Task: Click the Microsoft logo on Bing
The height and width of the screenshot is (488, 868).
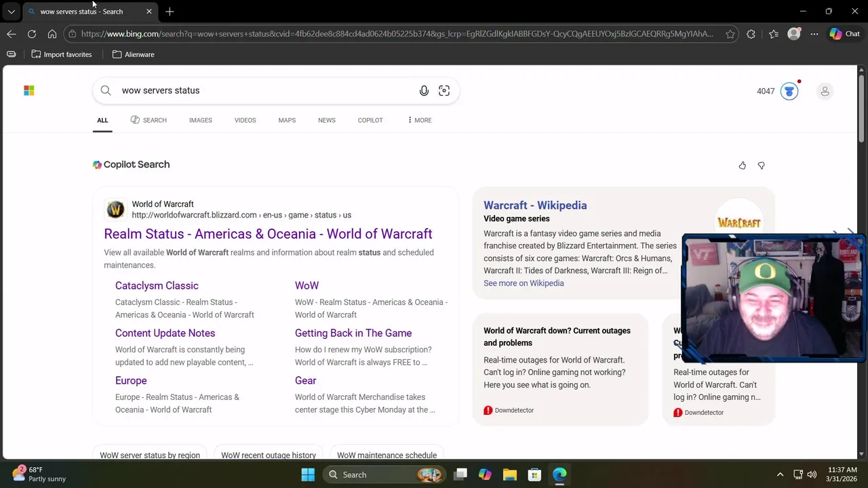Action: 29,91
